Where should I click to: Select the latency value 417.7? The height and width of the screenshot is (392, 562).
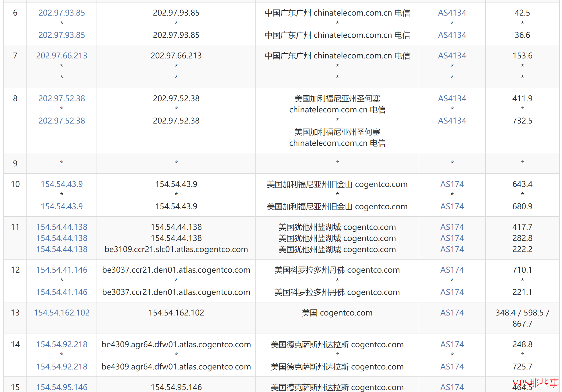click(522, 227)
